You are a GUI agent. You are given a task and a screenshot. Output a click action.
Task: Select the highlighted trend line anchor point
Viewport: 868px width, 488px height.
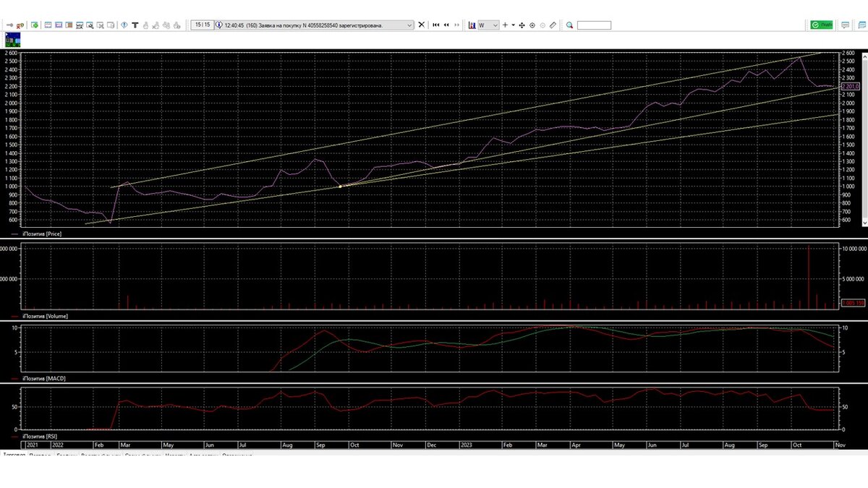340,187
